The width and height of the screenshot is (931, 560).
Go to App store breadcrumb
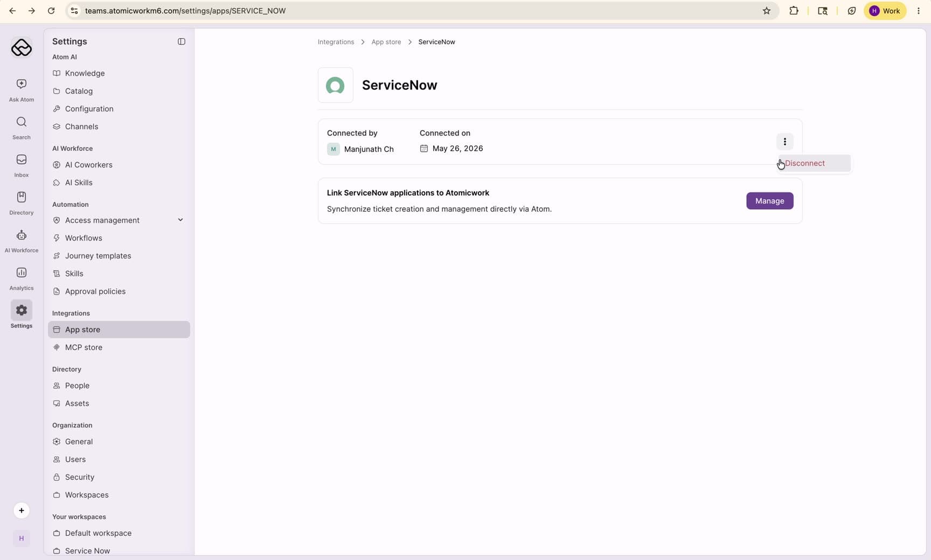[x=386, y=42]
